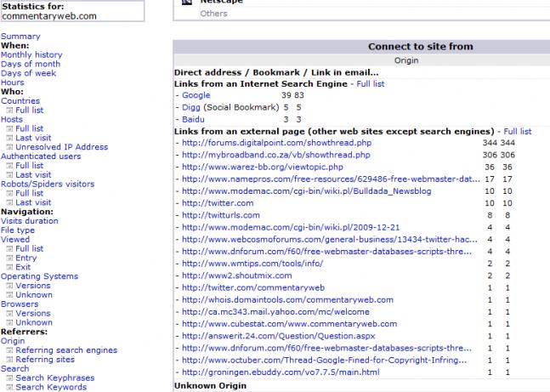Click the icon beside Hosts Last visit

coord(9,138)
